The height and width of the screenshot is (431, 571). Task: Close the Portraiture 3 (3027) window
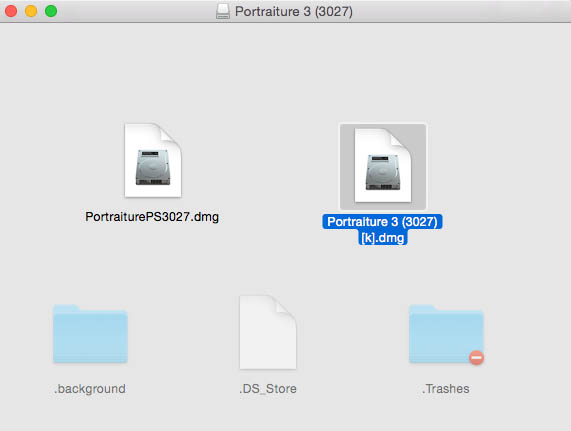coord(11,11)
